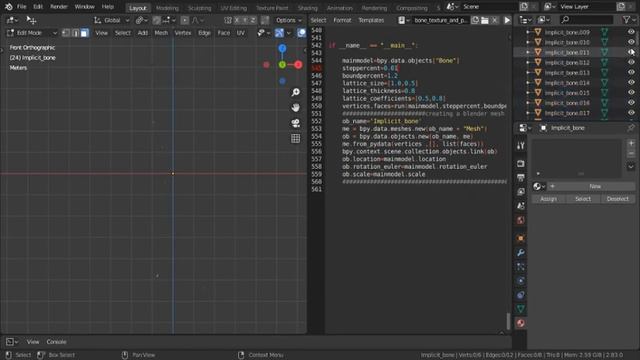Toggle the camera view icon
This screenshot has width=640, height=360.
296,123
